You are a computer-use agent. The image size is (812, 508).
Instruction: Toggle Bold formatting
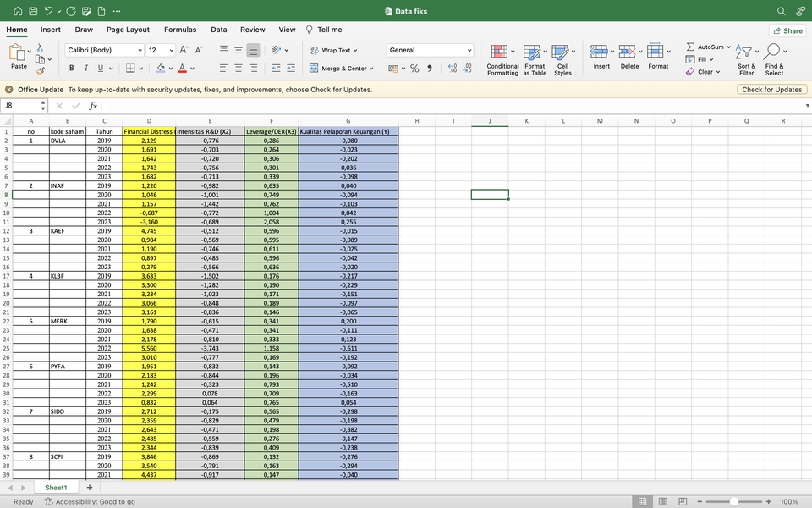pyautogui.click(x=72, y=68)
